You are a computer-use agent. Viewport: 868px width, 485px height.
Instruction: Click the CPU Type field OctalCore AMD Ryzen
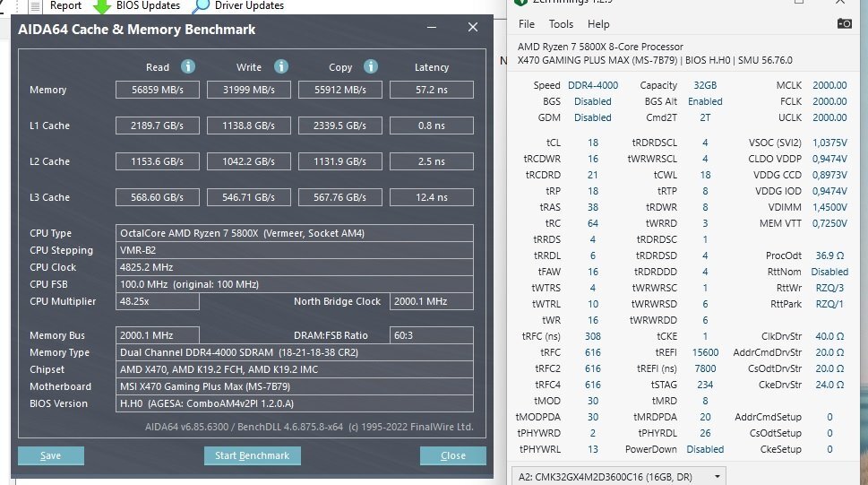(295, 233)
